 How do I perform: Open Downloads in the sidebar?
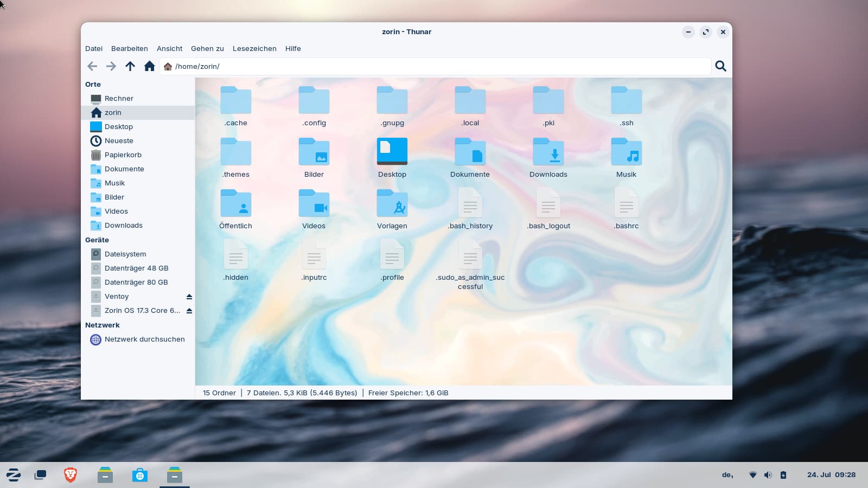pos(138,225)
